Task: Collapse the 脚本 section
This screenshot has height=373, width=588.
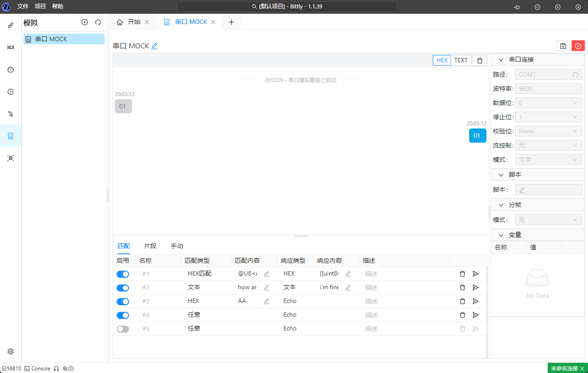Action: pyautogui.click(x=502, y=175)
